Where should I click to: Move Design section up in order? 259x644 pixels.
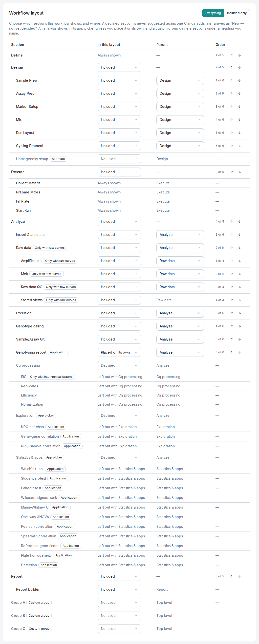tap(232, 67)
